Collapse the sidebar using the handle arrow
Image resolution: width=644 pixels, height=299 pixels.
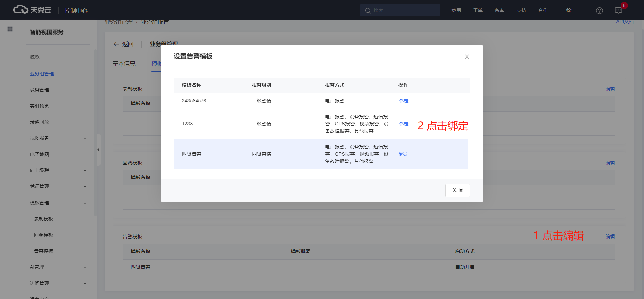98,150
